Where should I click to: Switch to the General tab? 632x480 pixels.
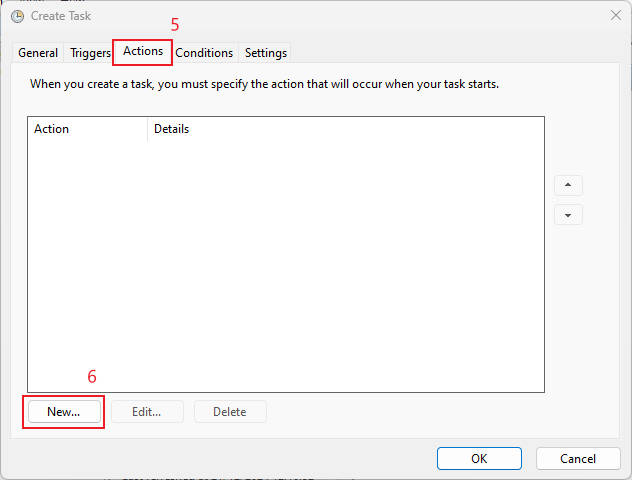coord(38,53)
